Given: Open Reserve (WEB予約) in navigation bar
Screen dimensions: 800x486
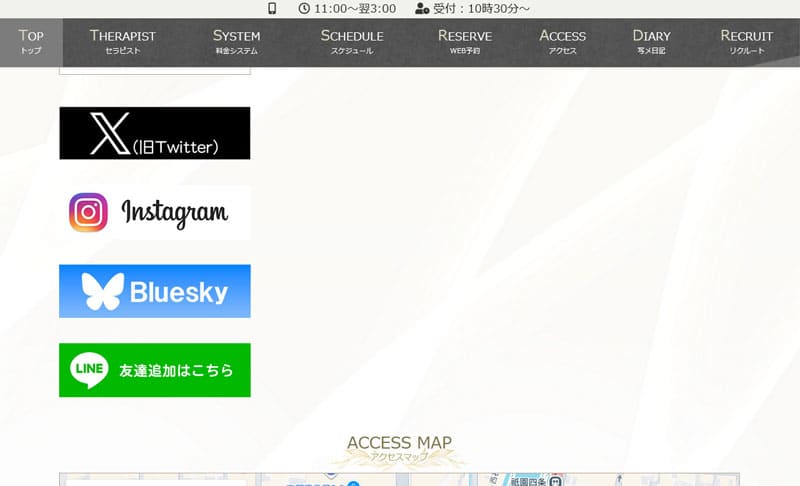Looking at the screenshot, I should click(x=464, y=42).
